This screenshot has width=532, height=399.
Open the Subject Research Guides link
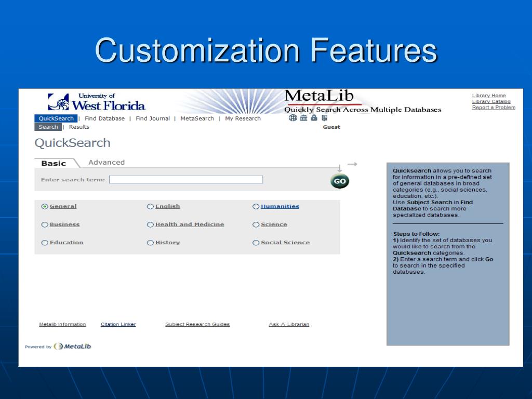click(197, 324)
